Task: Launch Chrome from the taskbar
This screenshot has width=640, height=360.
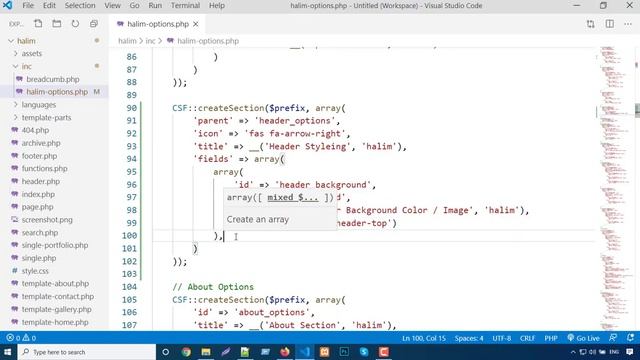Action: click(x=186, y=352)
